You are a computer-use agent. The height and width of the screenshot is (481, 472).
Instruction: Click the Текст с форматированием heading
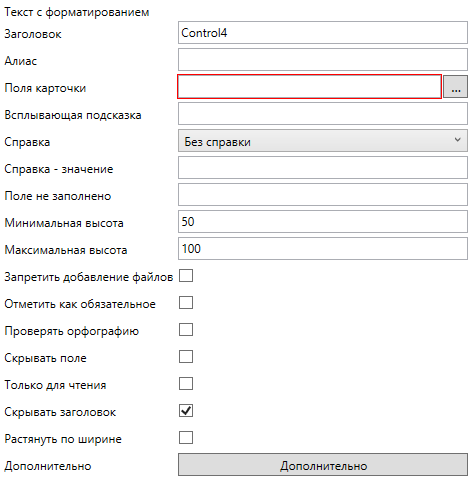pos(77,12)
